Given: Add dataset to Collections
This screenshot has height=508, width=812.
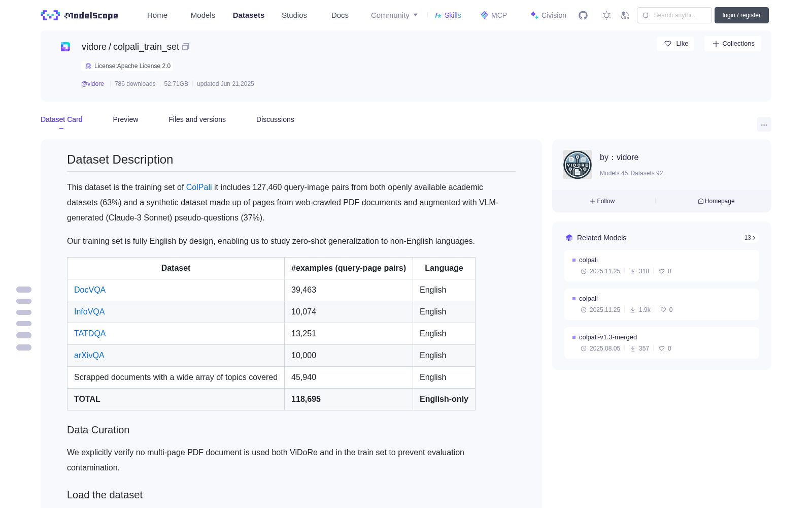Looking at the screenshot, I should click(733, 44).
